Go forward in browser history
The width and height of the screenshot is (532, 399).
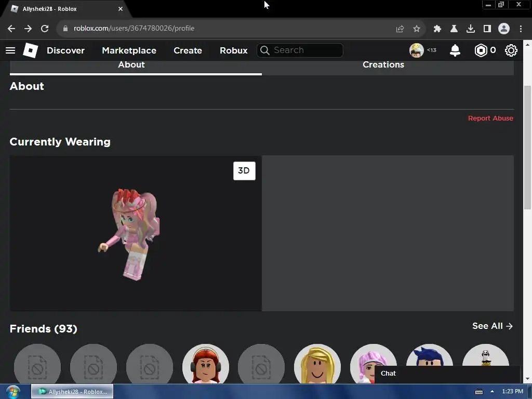pyautogui.click(x=28, y=29)
